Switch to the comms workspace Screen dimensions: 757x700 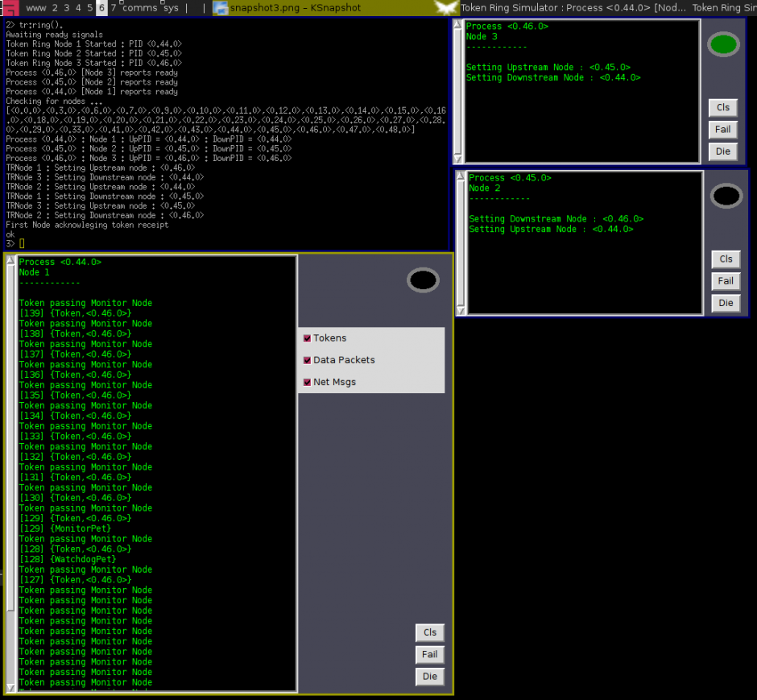[140, 7]
